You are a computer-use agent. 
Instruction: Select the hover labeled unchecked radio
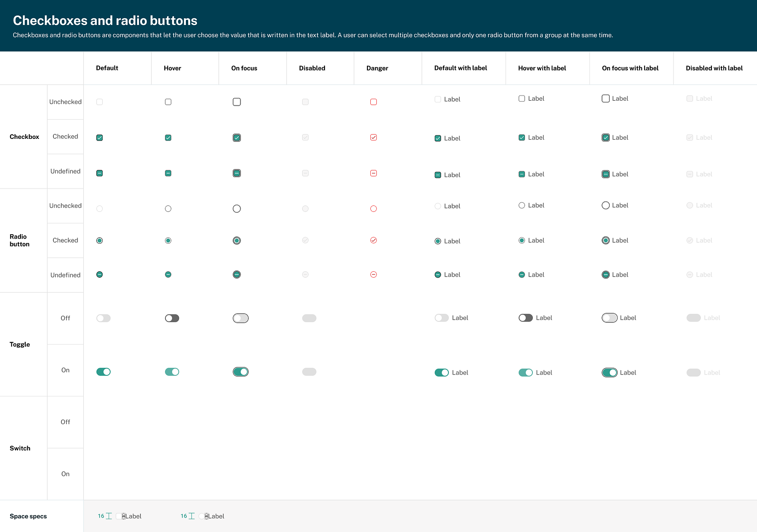[522, 205]
